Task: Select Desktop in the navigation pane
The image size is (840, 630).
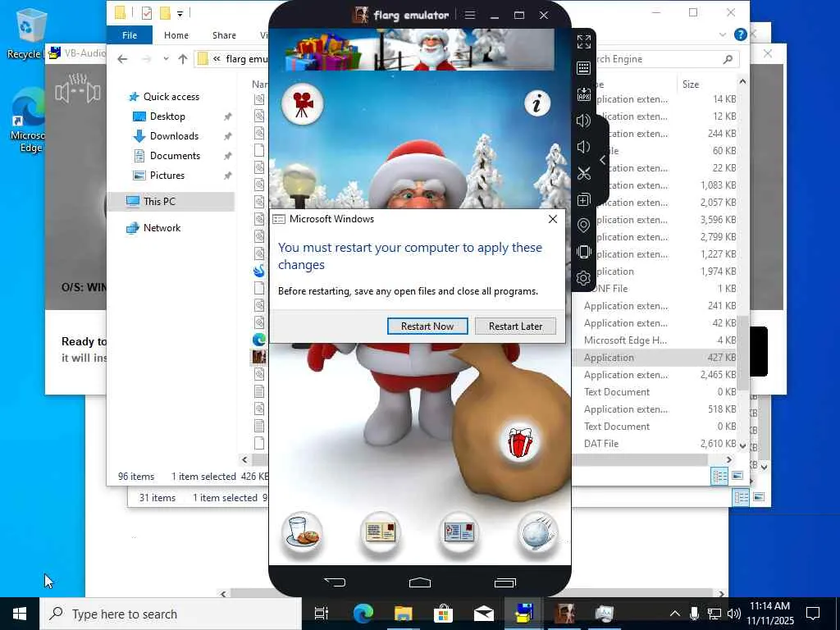Action: [x=167, y=116]
